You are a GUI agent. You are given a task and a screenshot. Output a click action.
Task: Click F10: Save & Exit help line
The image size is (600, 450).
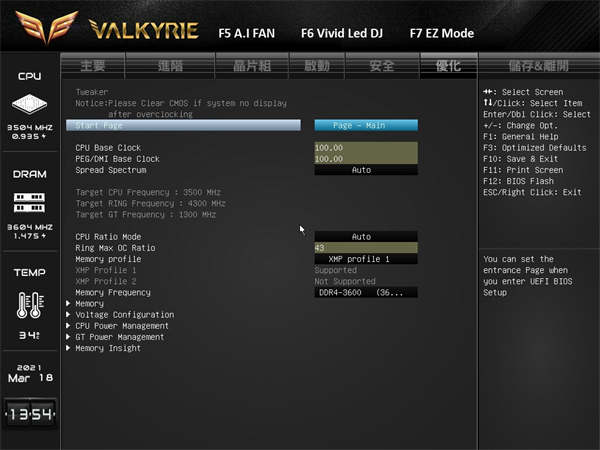[x=520, y=159]
